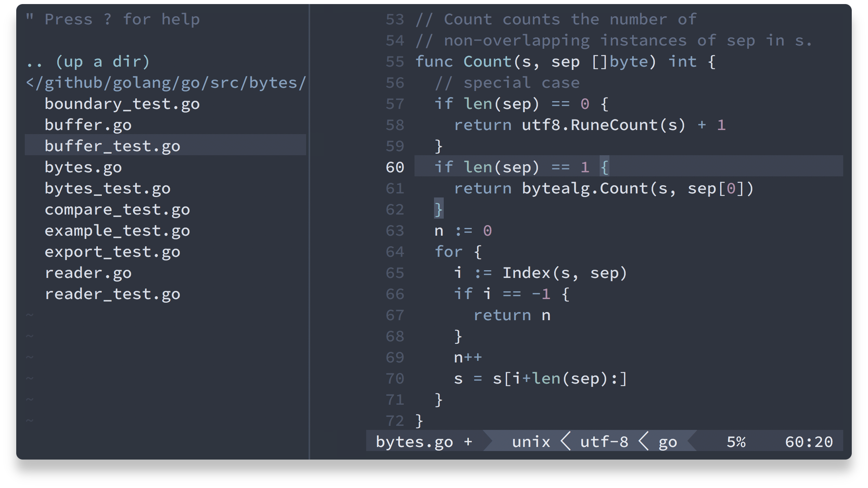Click the bytes directory path header
Image resolution: width=868 pixels, height=488 pixels.
pyautogui.click(x=166, y=83)
